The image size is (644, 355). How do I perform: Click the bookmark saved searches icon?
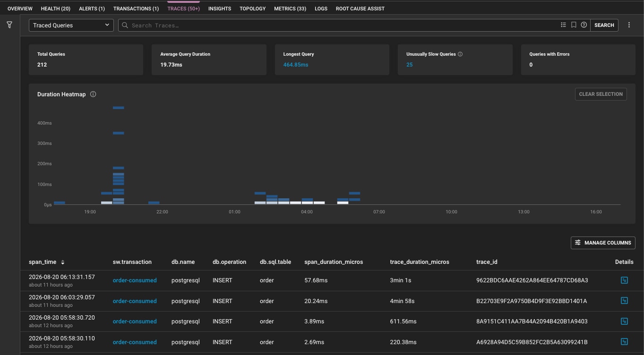[x=574, y=25]
